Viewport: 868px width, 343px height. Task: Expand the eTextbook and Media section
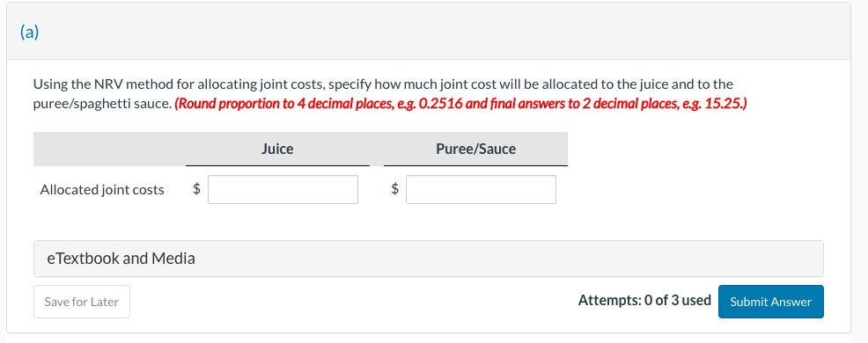pos(429,259)
